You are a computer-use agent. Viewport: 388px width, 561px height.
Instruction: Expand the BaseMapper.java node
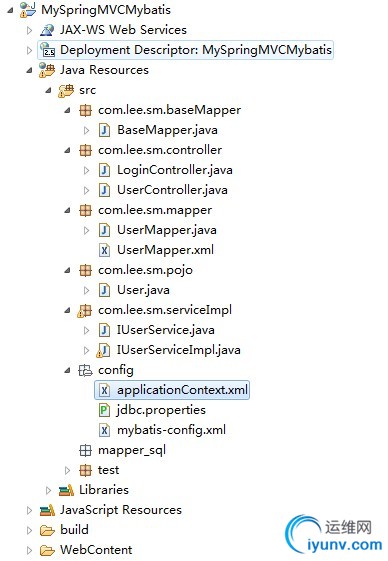tap(86, 130)
